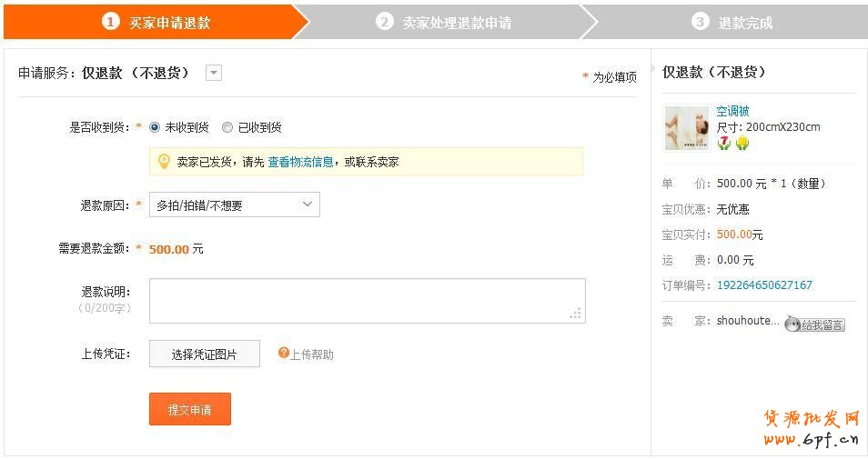Open the 查看物流信息 logistics link

point(300,162)
